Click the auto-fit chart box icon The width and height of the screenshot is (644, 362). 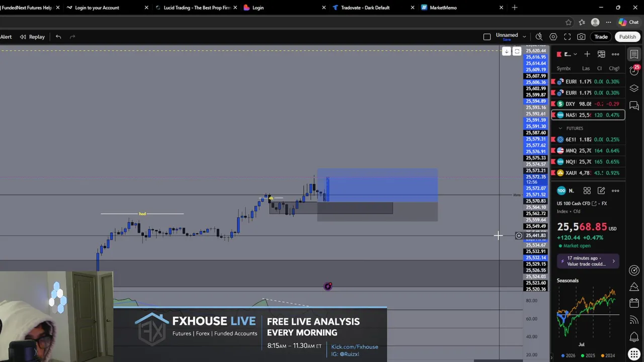point(517,51)
